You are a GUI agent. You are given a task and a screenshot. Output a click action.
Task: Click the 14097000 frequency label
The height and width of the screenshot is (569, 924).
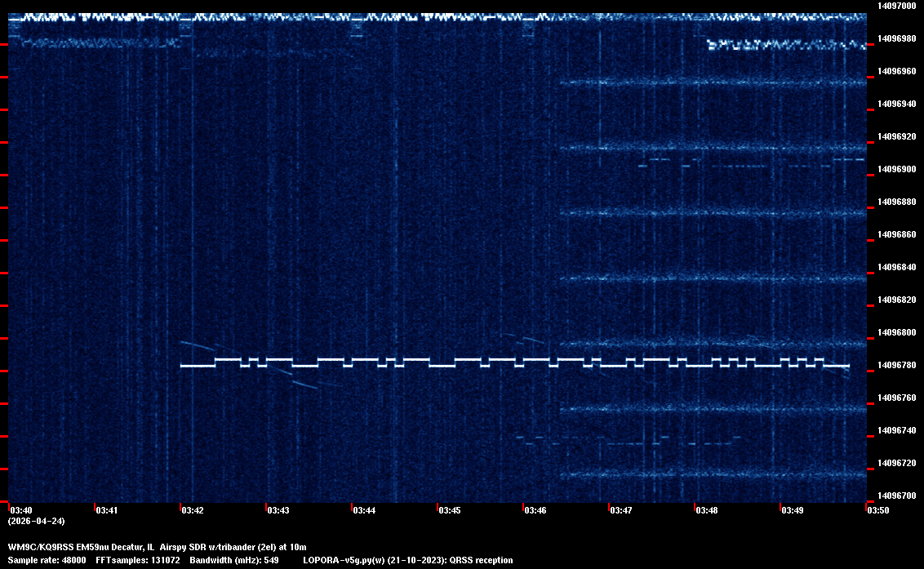895,6
